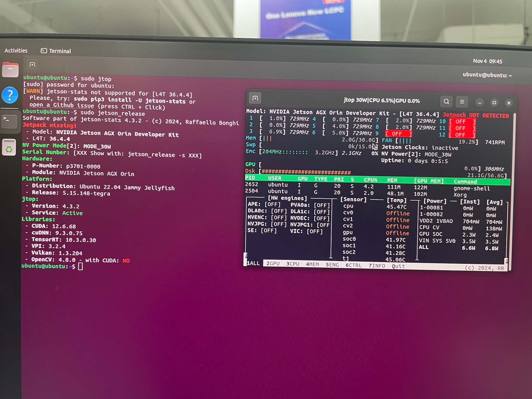Open the 4MEM tab in jtop
The height and width of the screenshot is (399, 532).
tap(312, 264)
